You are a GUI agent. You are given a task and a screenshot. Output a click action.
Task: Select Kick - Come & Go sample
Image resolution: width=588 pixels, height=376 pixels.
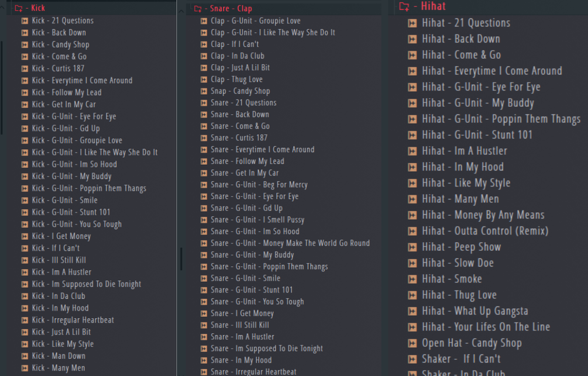click(59, 57)
